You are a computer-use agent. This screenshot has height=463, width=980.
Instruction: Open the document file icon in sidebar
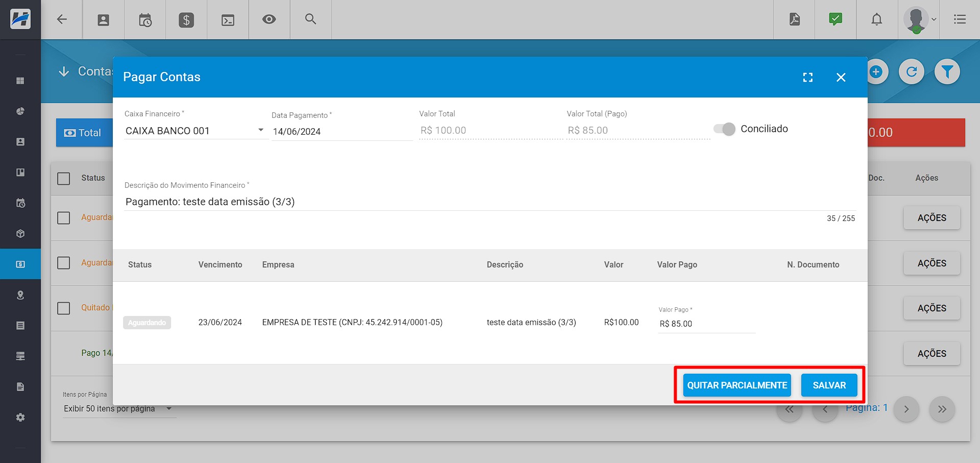[x=20, y=387]
